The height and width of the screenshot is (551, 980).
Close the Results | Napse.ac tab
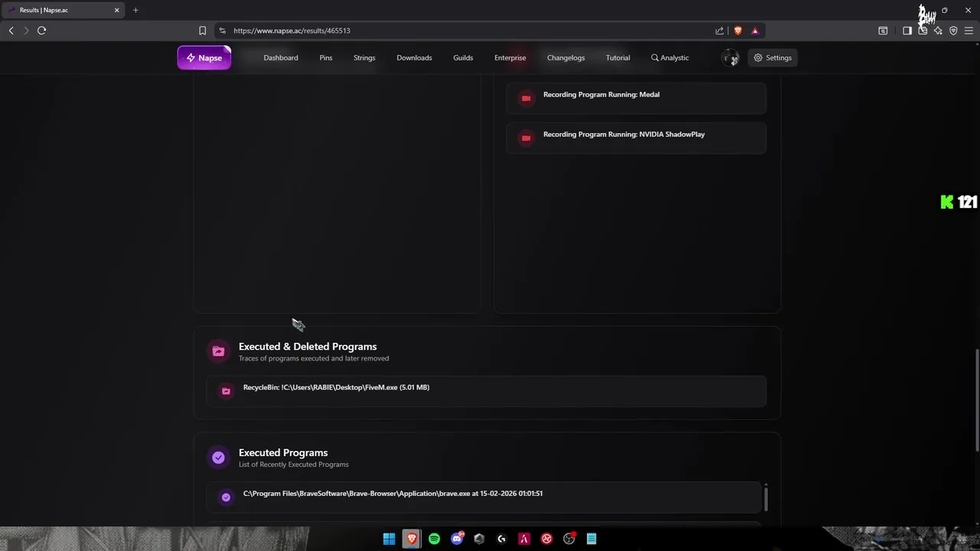[117, 10]
